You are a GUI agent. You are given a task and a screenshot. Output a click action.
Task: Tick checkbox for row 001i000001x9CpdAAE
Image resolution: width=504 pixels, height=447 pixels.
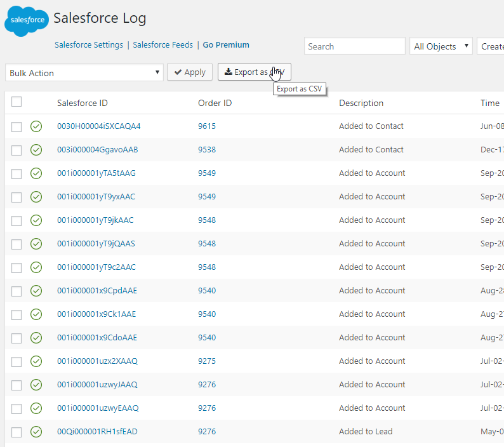coord(17,291)
